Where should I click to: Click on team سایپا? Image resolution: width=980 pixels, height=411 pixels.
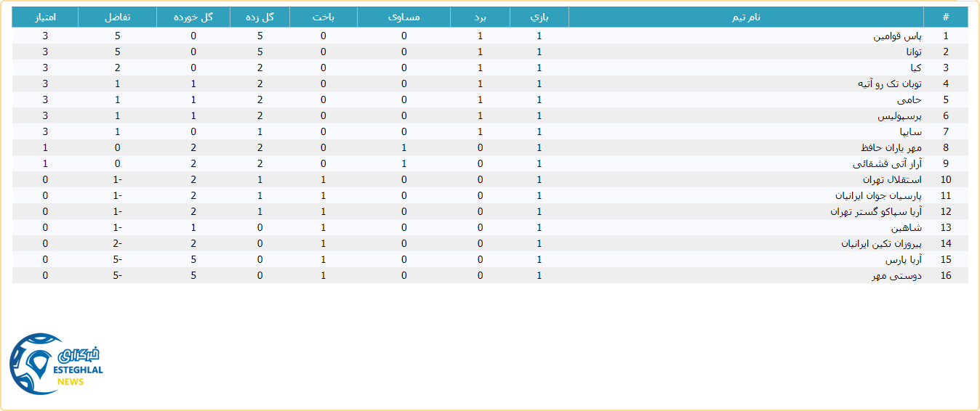(910, 131)
